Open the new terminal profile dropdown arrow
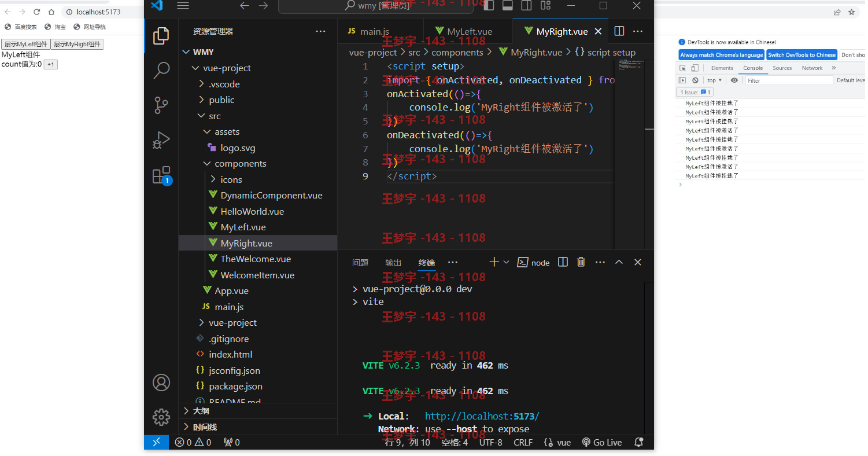Image resolution: width=868 pixels, height=456 pixels. (x=507, y=262)
